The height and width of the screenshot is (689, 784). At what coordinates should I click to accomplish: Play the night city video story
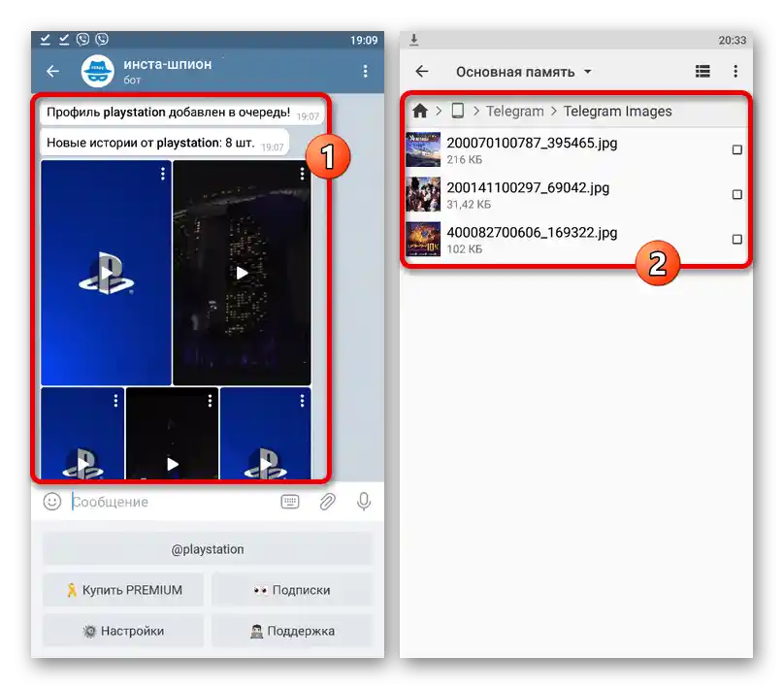(241, 272)
